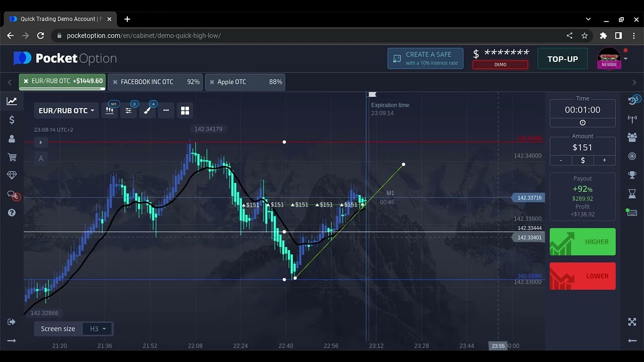Open Chrome three-dot menu
The height and width of the screenshot is (362, 644).
(634, 36)
